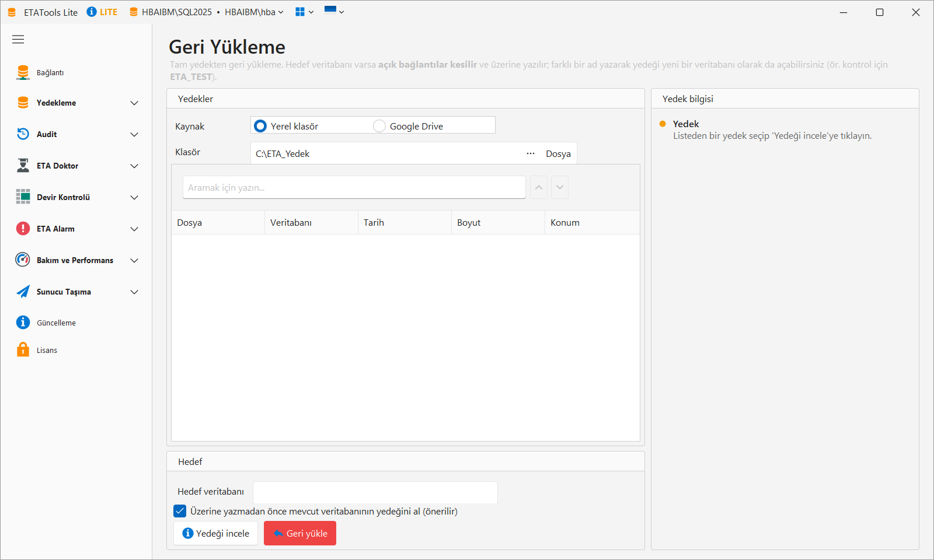Click the Audit history icon

23,134
